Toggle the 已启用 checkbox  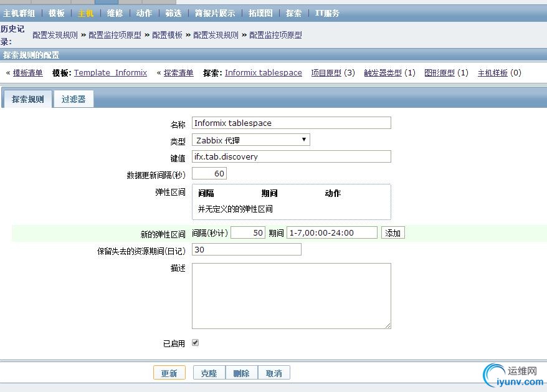(x=196, y=342)
